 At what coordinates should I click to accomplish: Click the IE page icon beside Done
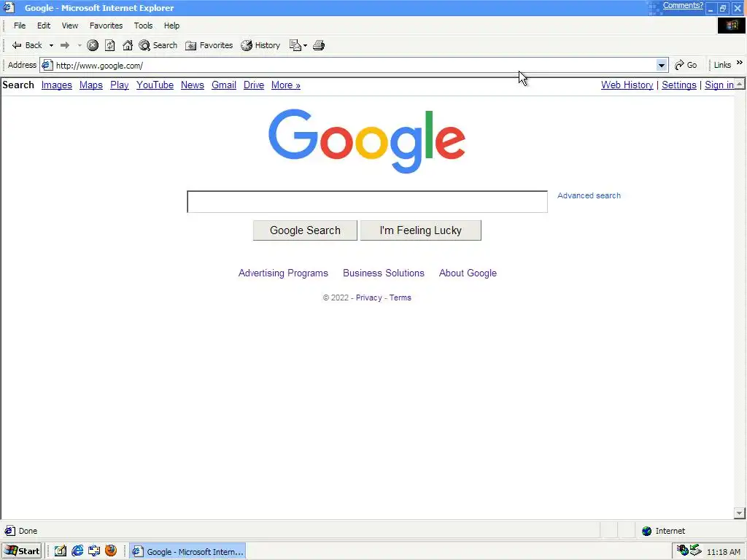point(9,531)
